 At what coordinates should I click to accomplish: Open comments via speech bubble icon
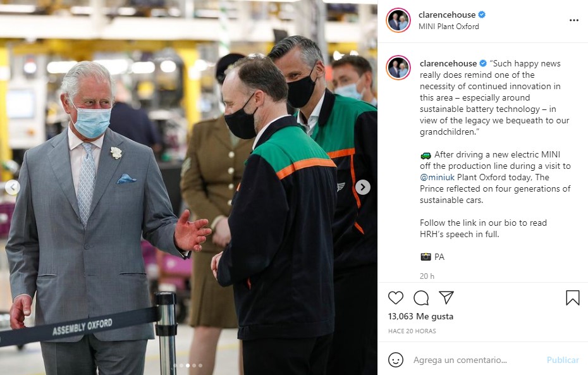(x=421, y=298)
